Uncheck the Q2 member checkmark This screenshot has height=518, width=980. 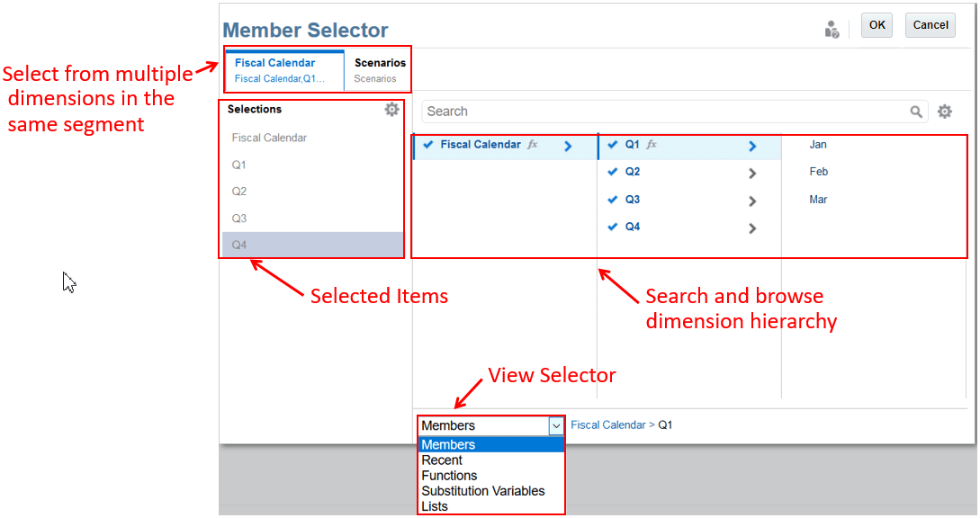613,173
